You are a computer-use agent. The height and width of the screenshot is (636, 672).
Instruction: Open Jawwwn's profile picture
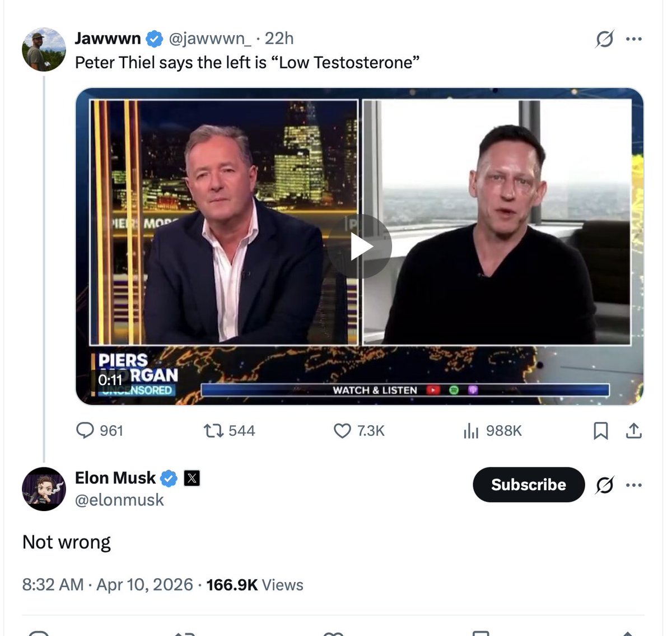point(44,49)
